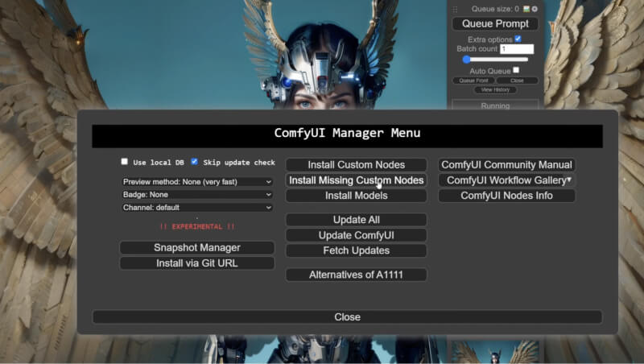The width and height of the screenshot is (644, 364).
Task: Click Update ComfyUI button
Action: [356, 235]
